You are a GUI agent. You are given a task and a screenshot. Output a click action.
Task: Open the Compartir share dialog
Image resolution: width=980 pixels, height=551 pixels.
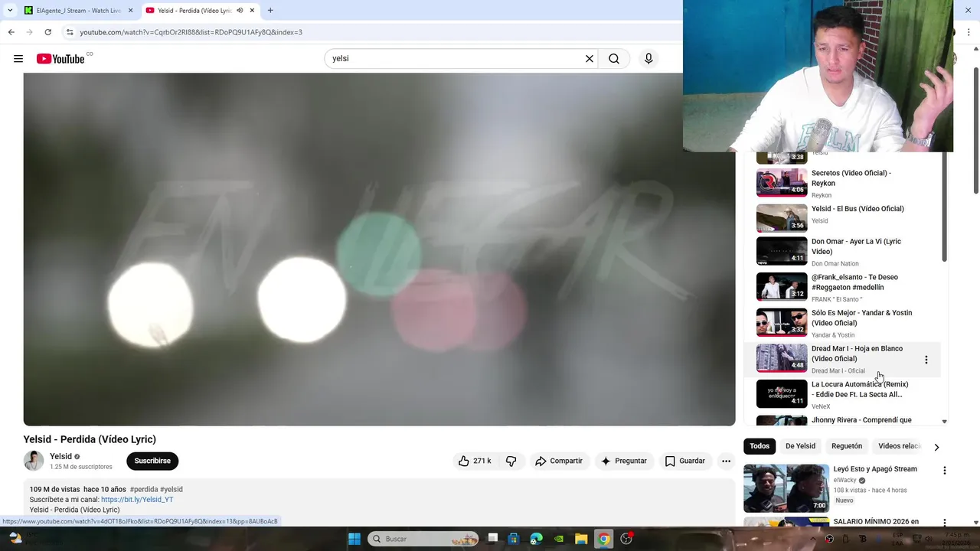point(559,461)
